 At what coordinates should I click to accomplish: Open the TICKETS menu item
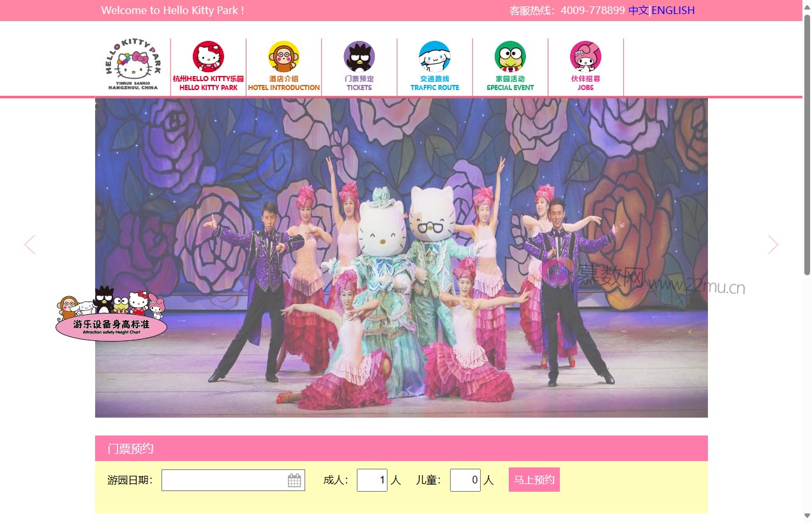[x=359, y=84]
